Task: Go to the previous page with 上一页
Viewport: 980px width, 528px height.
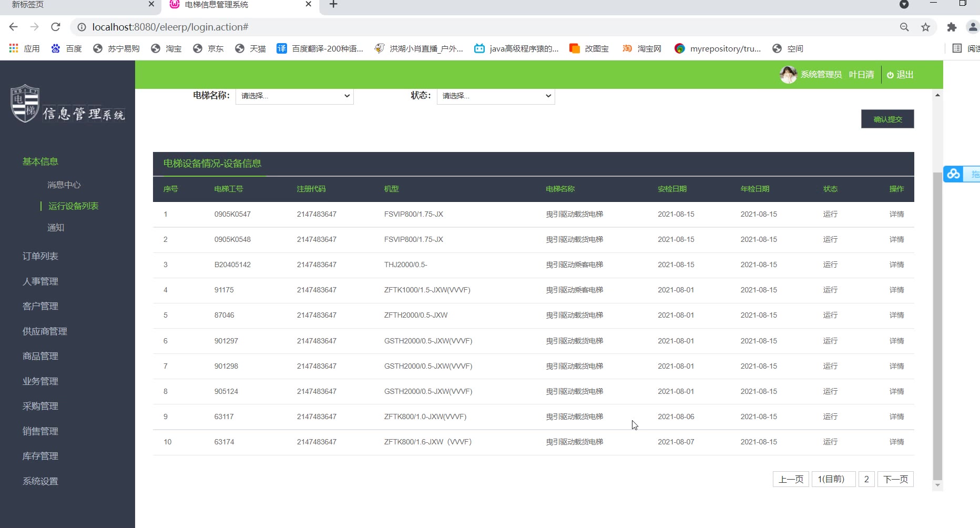Action: pos(791,479)
